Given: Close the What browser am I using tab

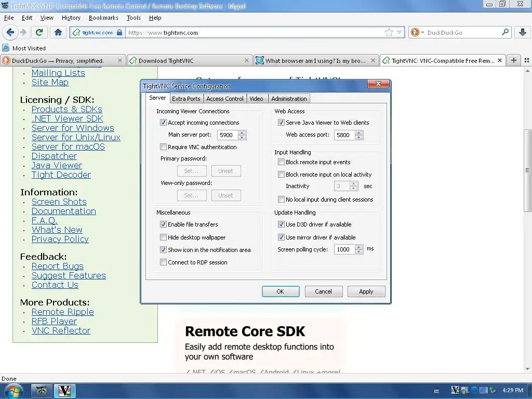Looking at the screenshot, I should pyautogui.click(x=373, y=60).
